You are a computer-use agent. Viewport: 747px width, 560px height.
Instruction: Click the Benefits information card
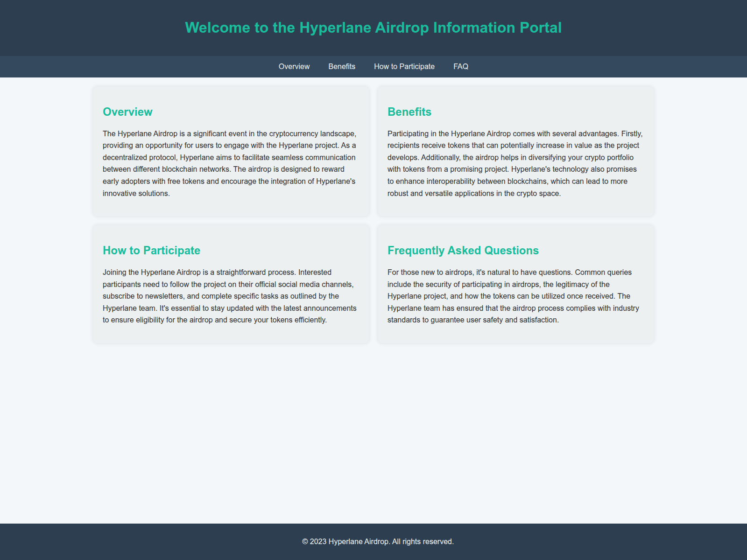click(x=516, y=205)
